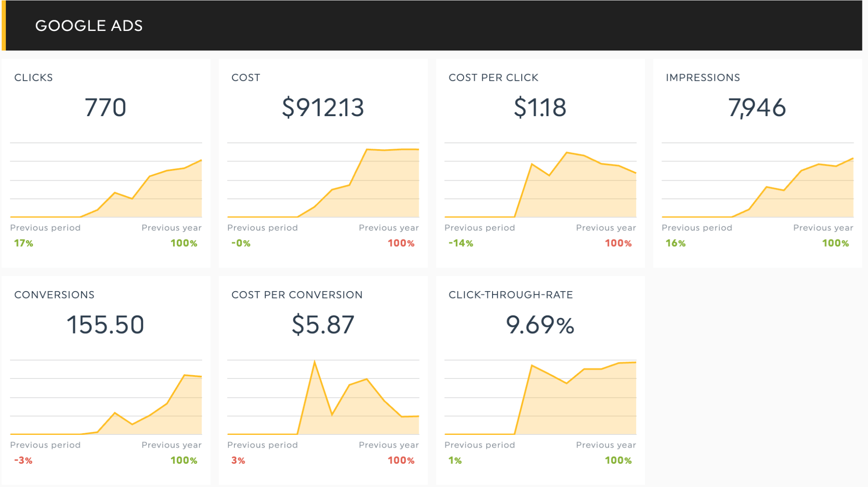Click -14% previous period in Cost Per Click
Viewport: 868px width, 487px height.
pyautogui.click(x=461, y=243)
